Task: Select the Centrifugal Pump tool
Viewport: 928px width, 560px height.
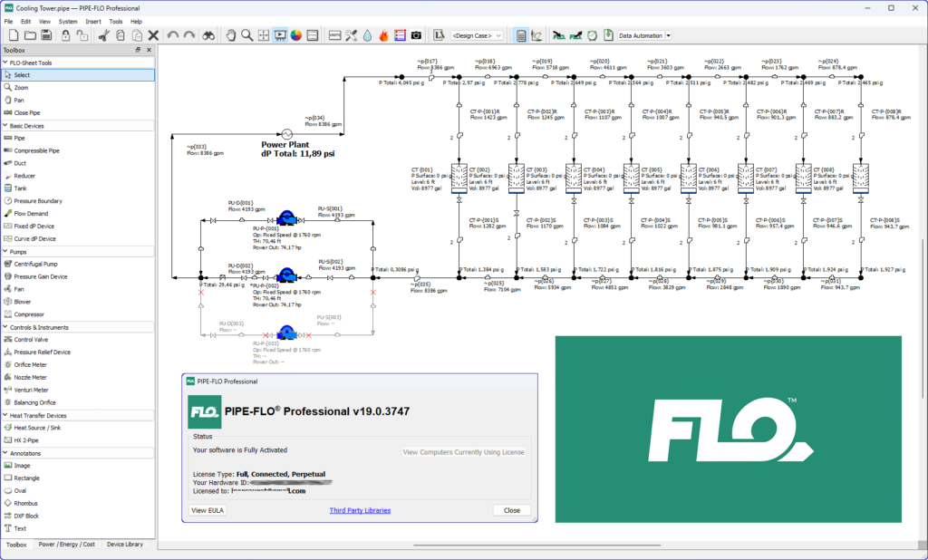Action: [x=45, y=264]
